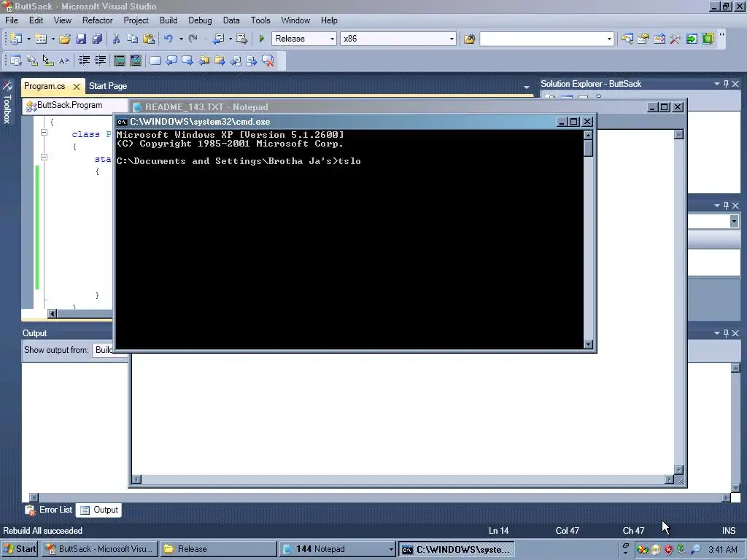Uncomment selected lines icon
The image size is (747, 560).
coord(136,61)
